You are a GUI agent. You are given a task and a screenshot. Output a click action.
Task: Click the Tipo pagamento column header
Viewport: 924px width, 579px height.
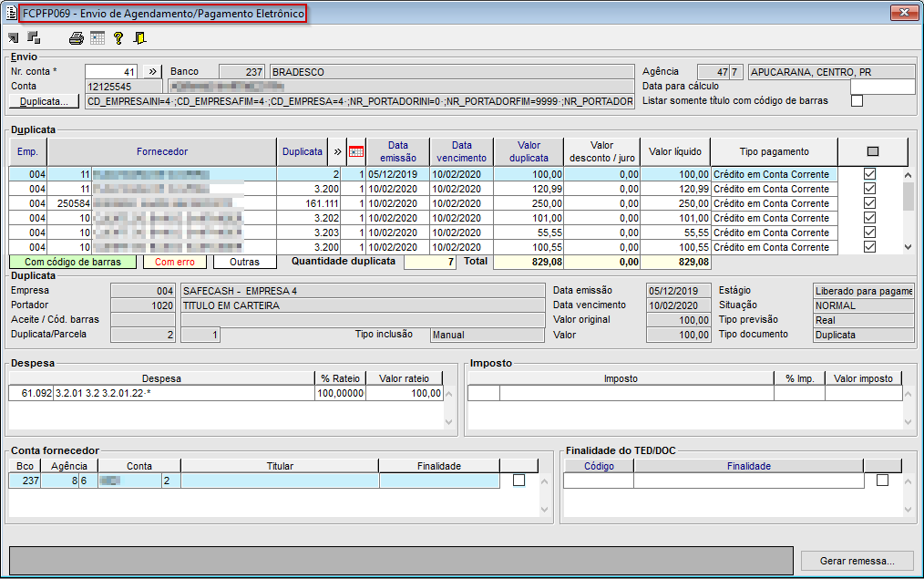(774, 151)
